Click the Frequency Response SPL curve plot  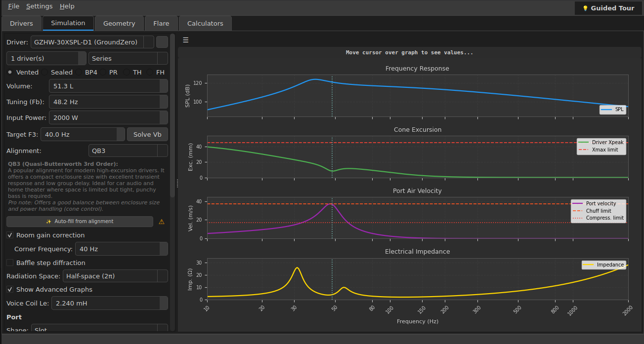(x=418, y=96)
